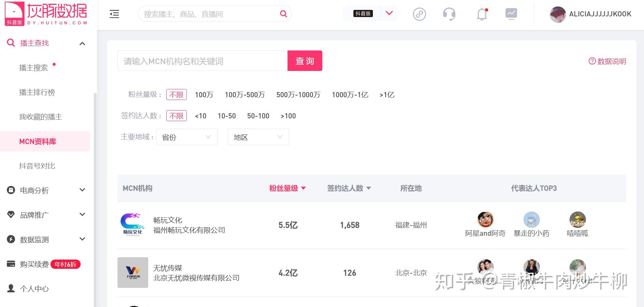Filter signed talents by 50-100
This screenshot has height=307, width=644.
click(258, 116)
